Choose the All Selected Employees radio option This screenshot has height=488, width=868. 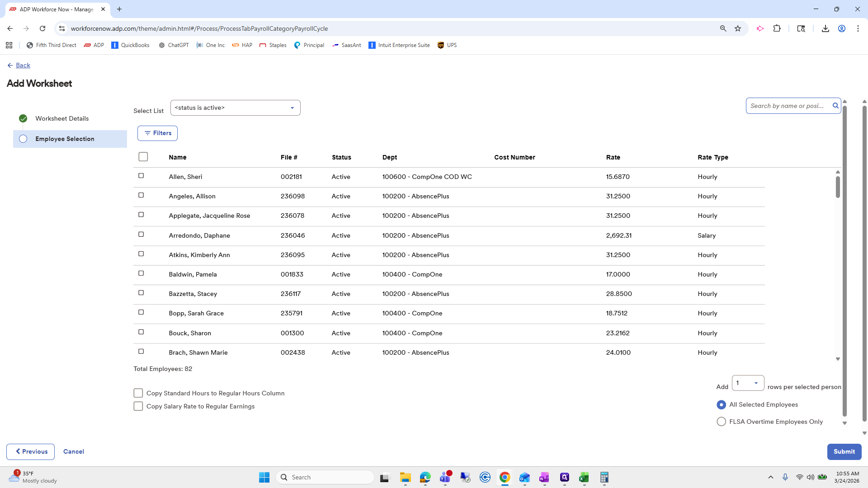pyautogui.click(x=722, y=405)
